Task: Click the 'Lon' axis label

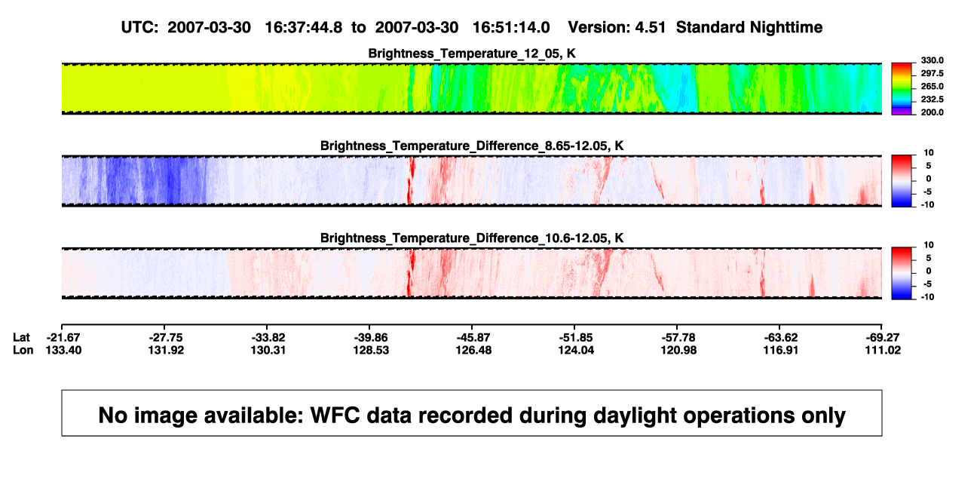Action: click(23, 350)
